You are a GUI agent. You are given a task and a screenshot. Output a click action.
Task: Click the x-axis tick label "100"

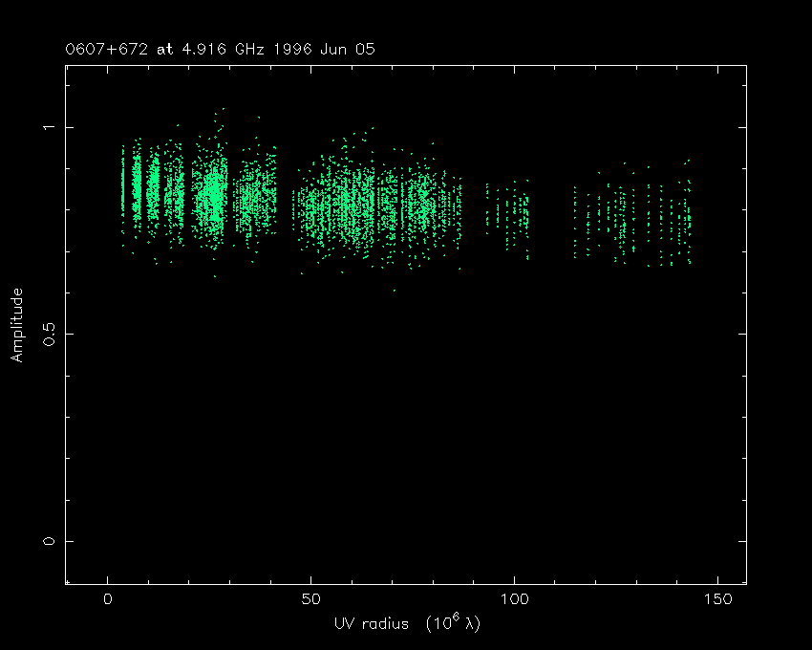click(x=514, y=599)
